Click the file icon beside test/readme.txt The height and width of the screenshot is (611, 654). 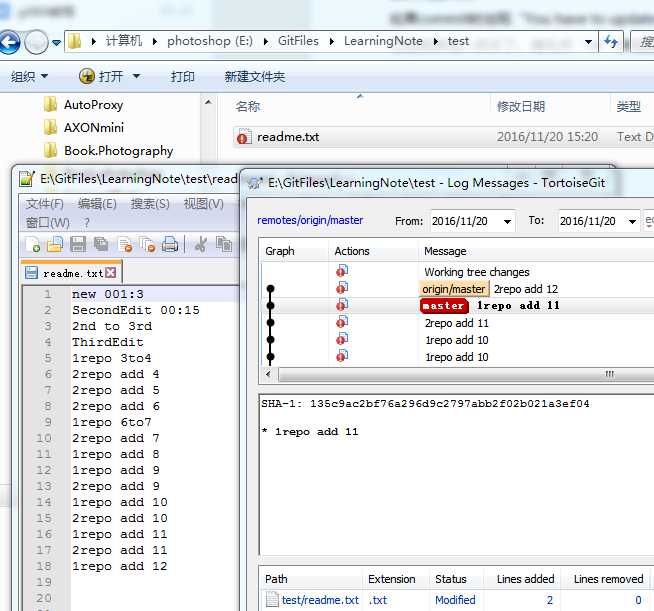click(272, 600)
